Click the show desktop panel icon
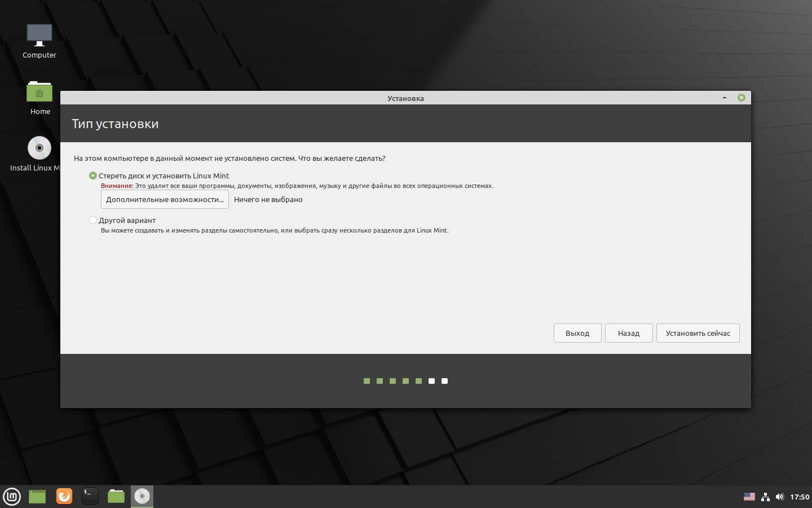Screen dimensions: 812x508 coord(37,497)
